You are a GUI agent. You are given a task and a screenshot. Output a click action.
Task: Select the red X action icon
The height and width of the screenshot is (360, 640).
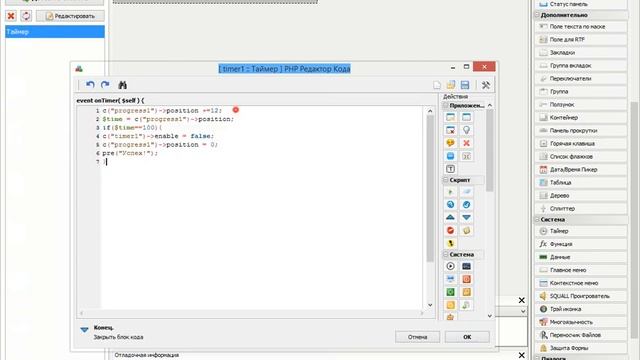(466, 143)
